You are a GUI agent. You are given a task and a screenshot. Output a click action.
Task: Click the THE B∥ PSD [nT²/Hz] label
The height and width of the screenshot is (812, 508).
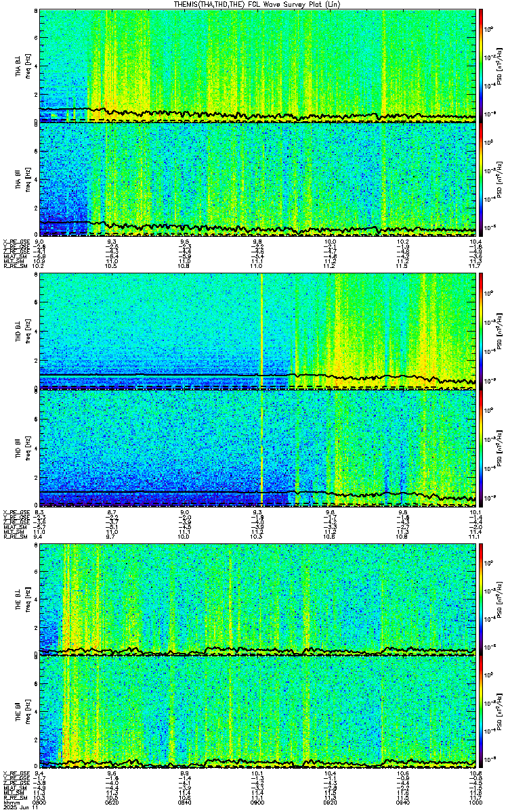499,713
